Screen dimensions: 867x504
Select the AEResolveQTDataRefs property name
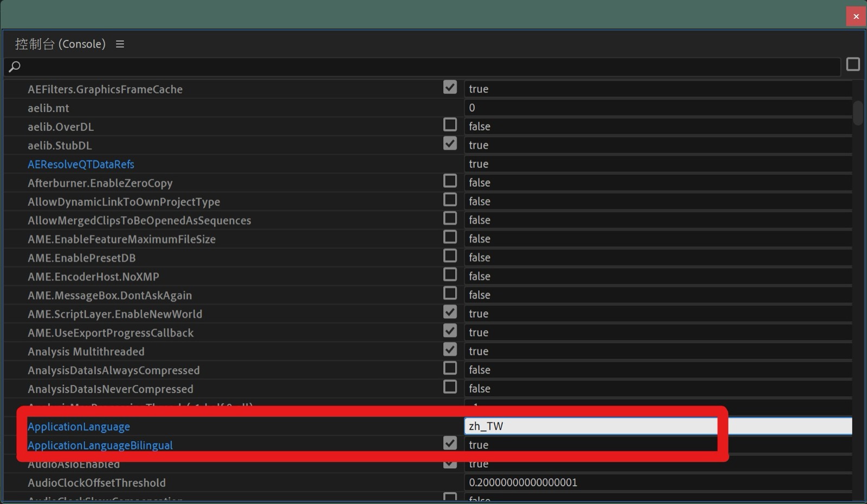coord(81,164)
